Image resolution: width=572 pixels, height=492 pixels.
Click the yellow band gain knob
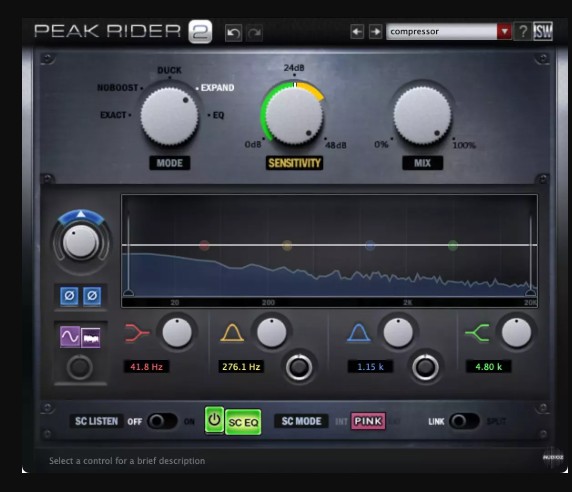point(272,332)
